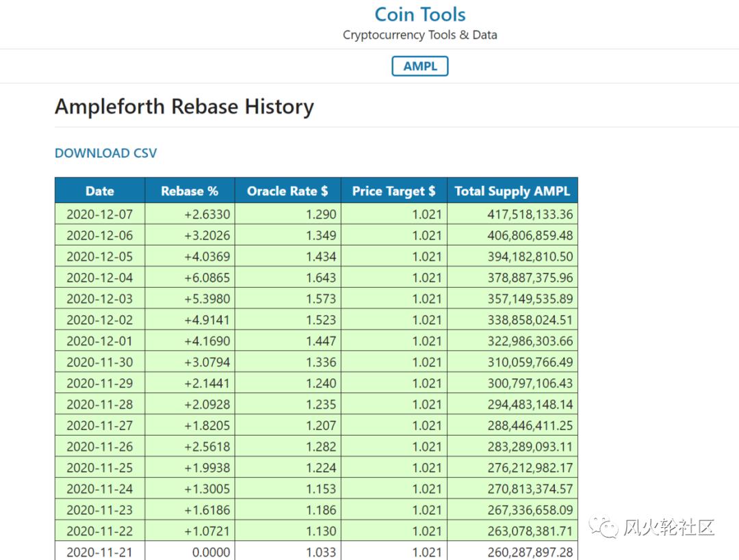
Task: Click rebase value +1.3005
Action: click(x=207, y=490)
